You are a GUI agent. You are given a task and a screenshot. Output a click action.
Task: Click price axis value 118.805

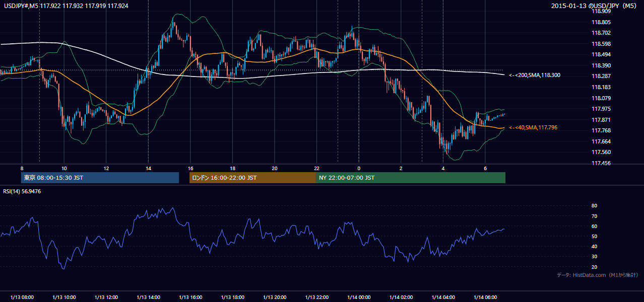pyautogui.click(x=600, y=22)
